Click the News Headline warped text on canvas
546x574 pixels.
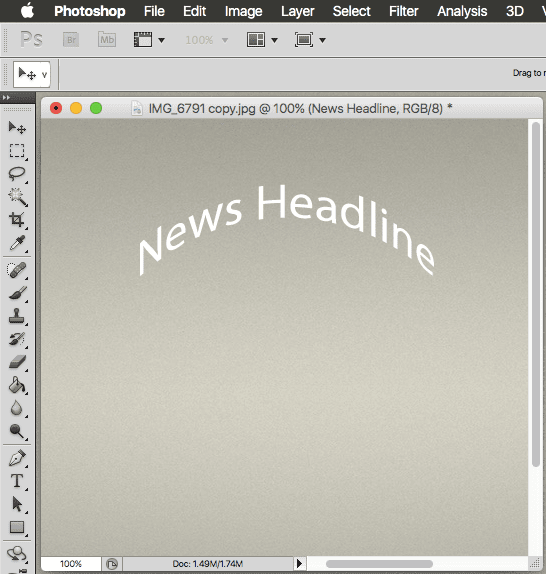(287, 230)
